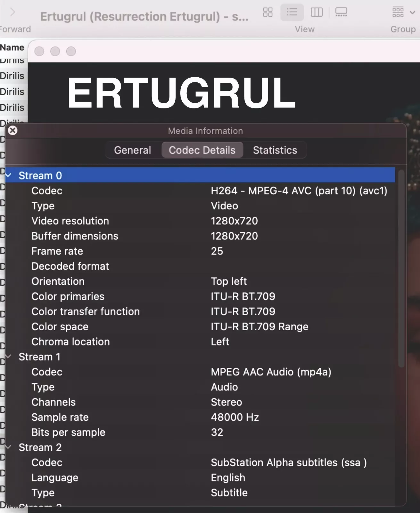
Task: Switch Finder to list view
Action: 292,12
